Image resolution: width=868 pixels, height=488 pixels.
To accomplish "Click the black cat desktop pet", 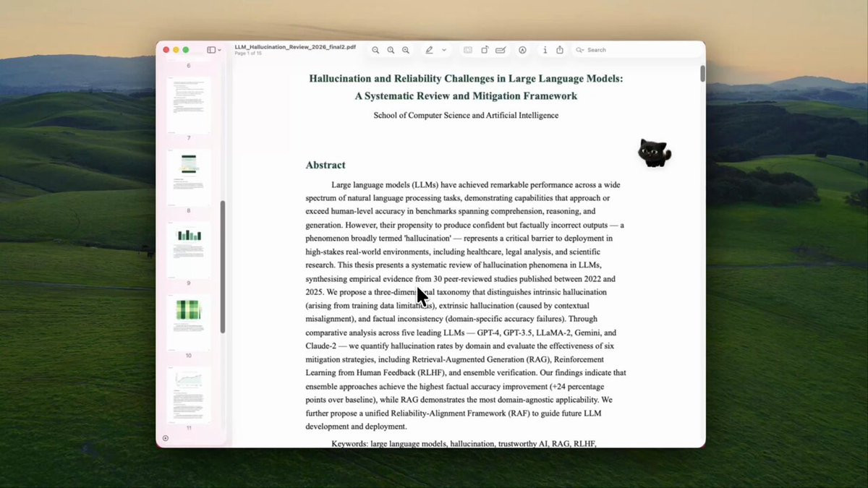I will (654, 153).
